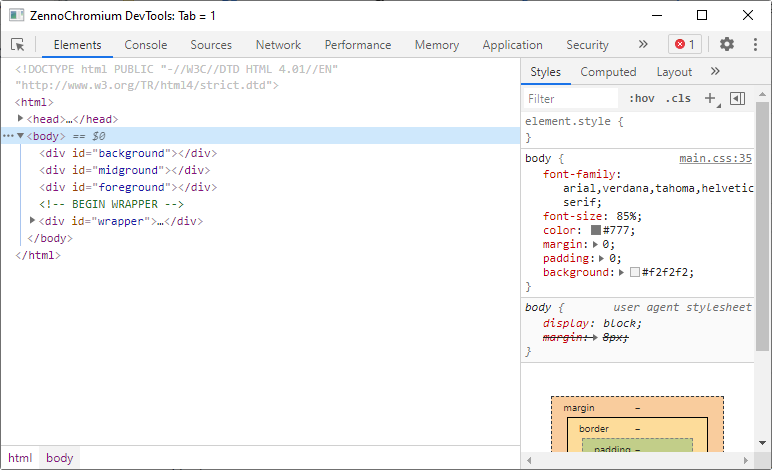Toggle computed styles sidebar pane icon
The height and width of the screenshot is (470, 772).
tap(738, 98)
